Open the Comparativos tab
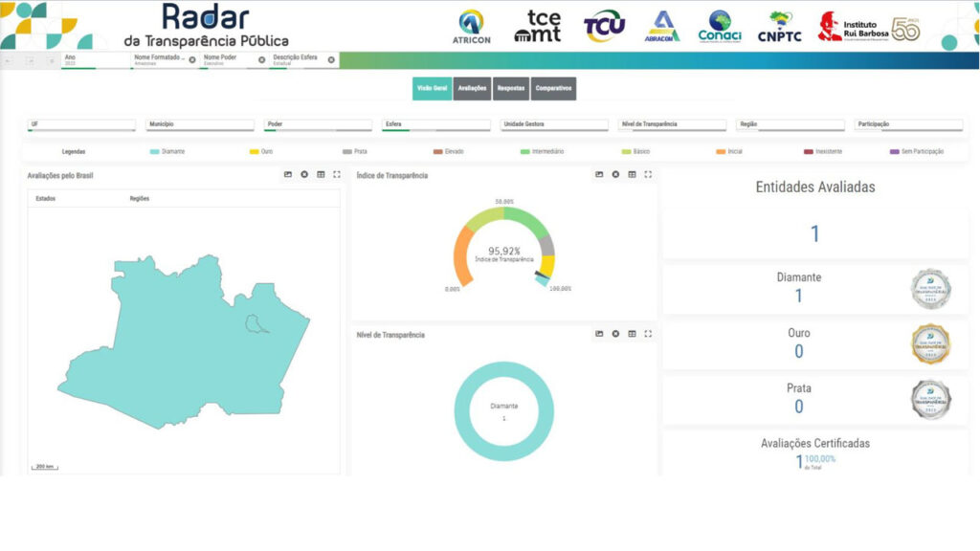The height and width of the screenshot is (551, 980). pyautogui.click(x=553, y=88)
